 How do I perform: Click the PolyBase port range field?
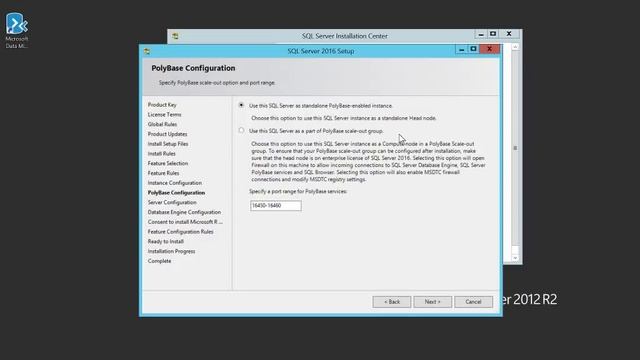(276, 206)
